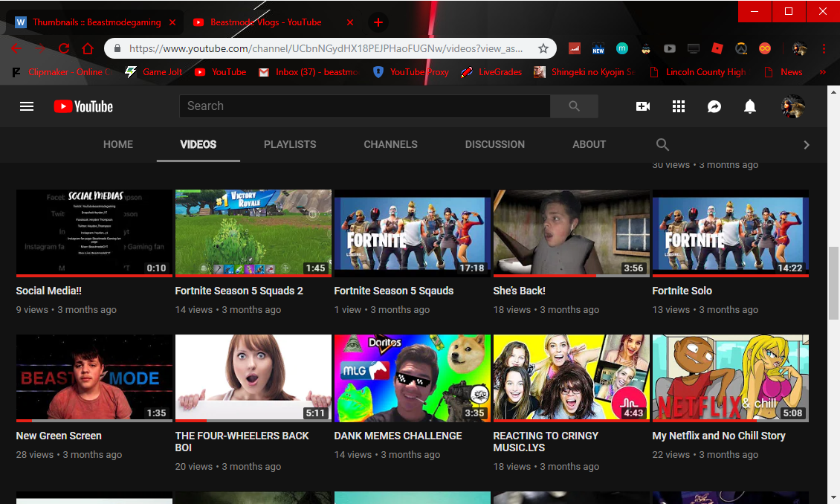The height and width of the screenshot is (504, 840).
Task: Click the YouTube logo
Action: click(83, 106)
